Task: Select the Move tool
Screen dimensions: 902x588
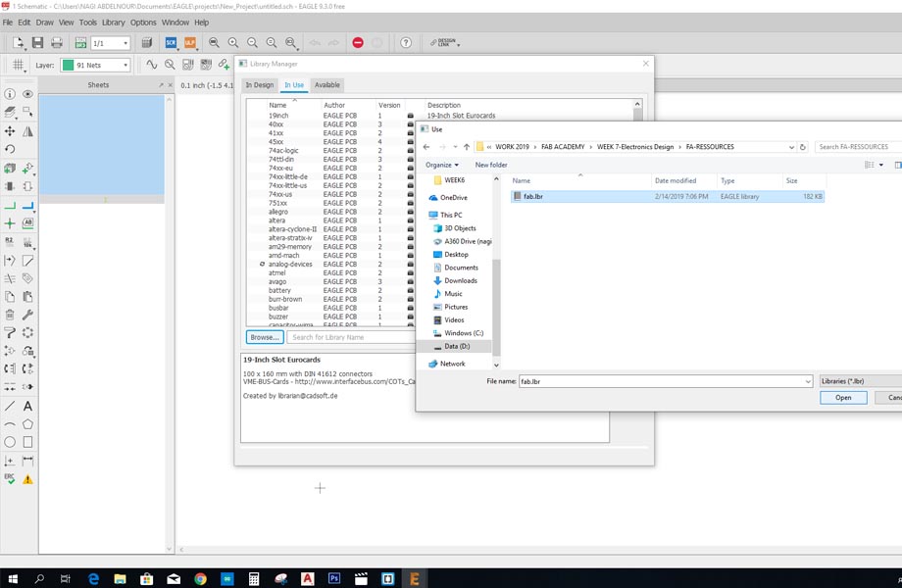Action: click(10, 131)
